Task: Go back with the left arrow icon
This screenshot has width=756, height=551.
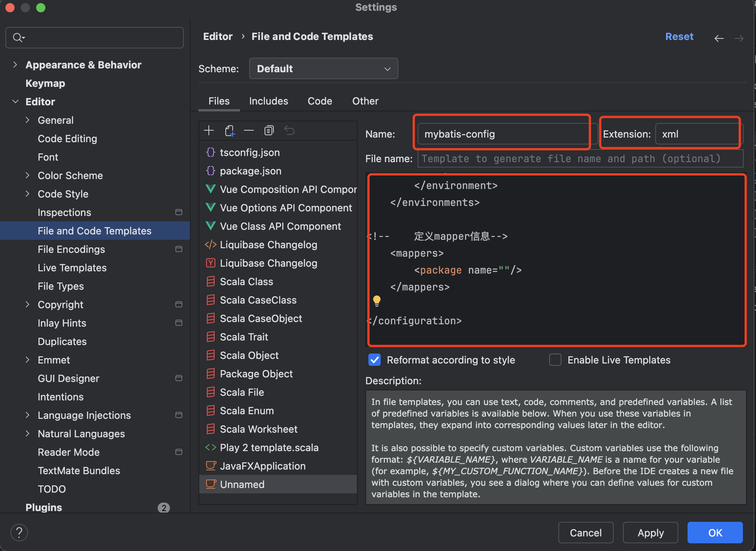Action: click(719, 38)
